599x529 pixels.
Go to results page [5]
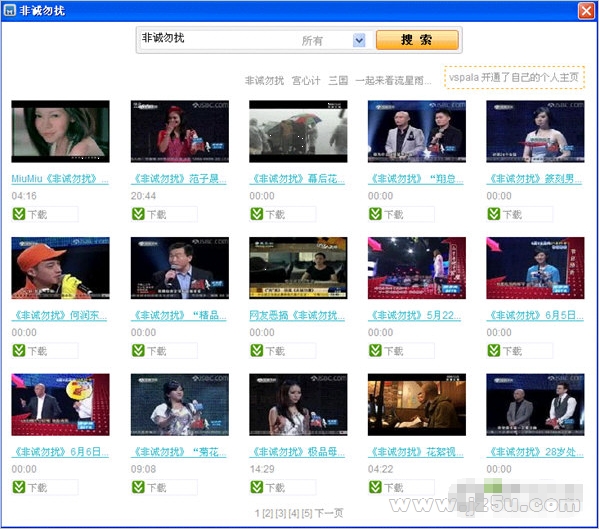click(307, 513)
